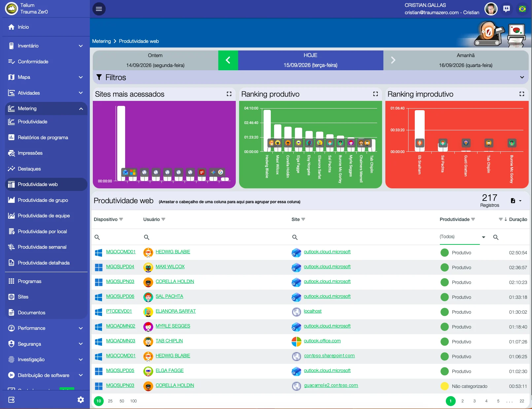532x409 pixels.
Task: Open the feedback quote icon
Action: [x=506, y=9]
